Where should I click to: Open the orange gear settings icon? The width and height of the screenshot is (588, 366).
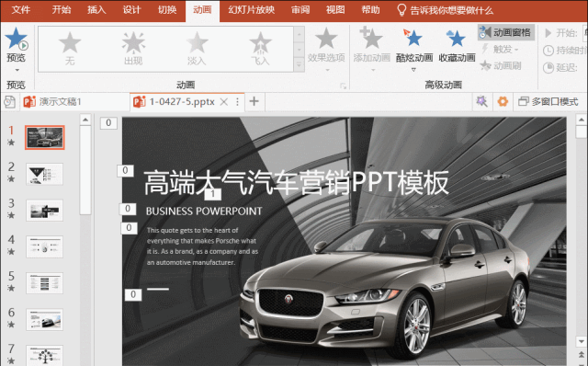click(x=503, y=101)
